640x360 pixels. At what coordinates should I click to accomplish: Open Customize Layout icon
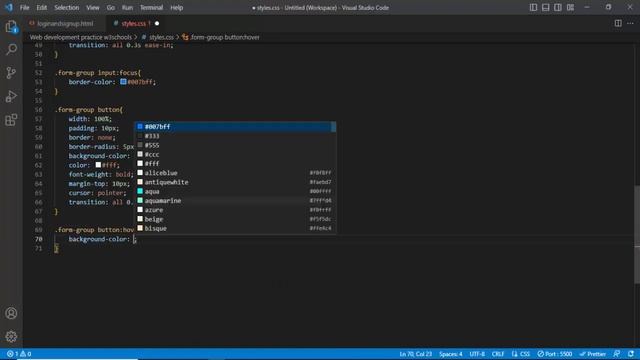coord(570,7)
